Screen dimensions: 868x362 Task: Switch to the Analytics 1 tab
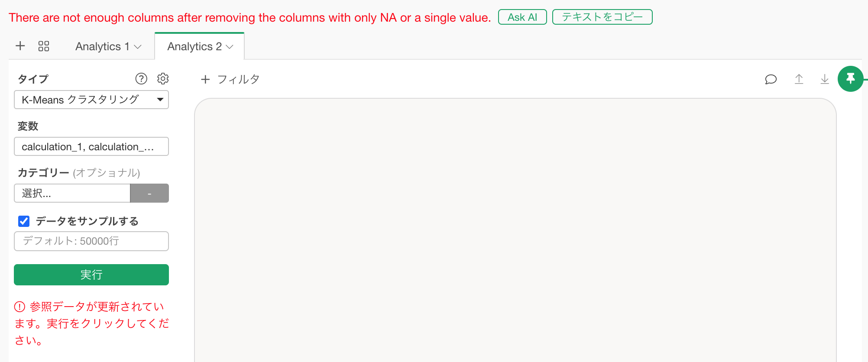point(102,46)
